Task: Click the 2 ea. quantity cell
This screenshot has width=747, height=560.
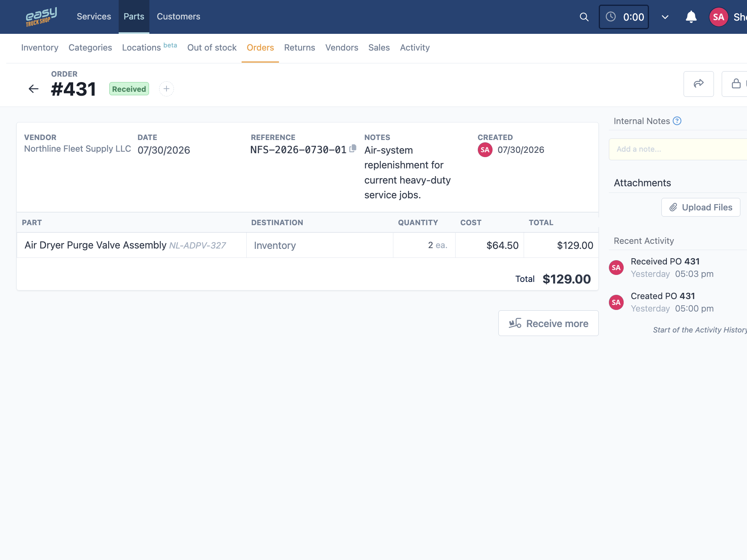Action: tap(424, 245)
